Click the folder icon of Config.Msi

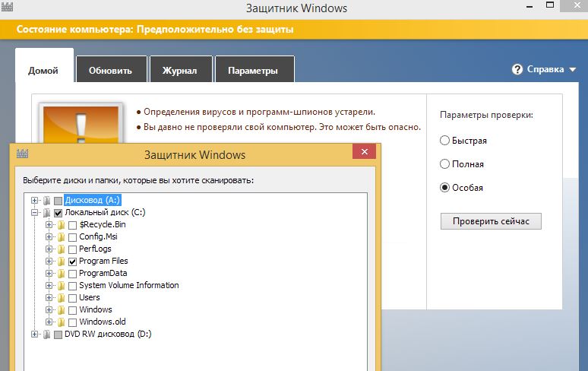[61, 236]
